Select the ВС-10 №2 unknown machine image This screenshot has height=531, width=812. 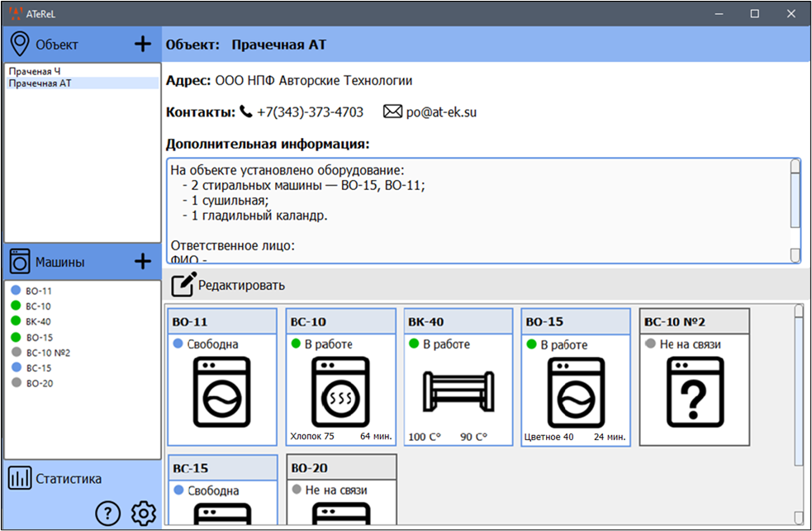click(695, 392)
